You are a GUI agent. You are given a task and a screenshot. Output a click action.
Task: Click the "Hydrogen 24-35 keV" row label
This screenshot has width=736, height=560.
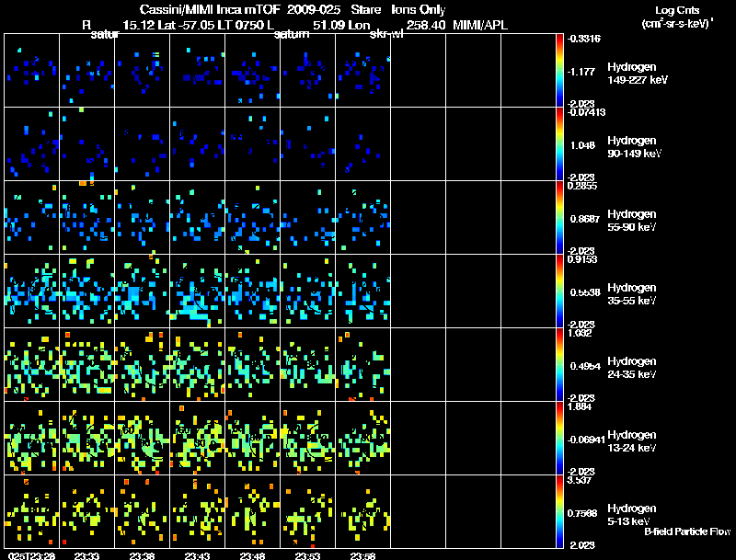click(x=632, y=368)
